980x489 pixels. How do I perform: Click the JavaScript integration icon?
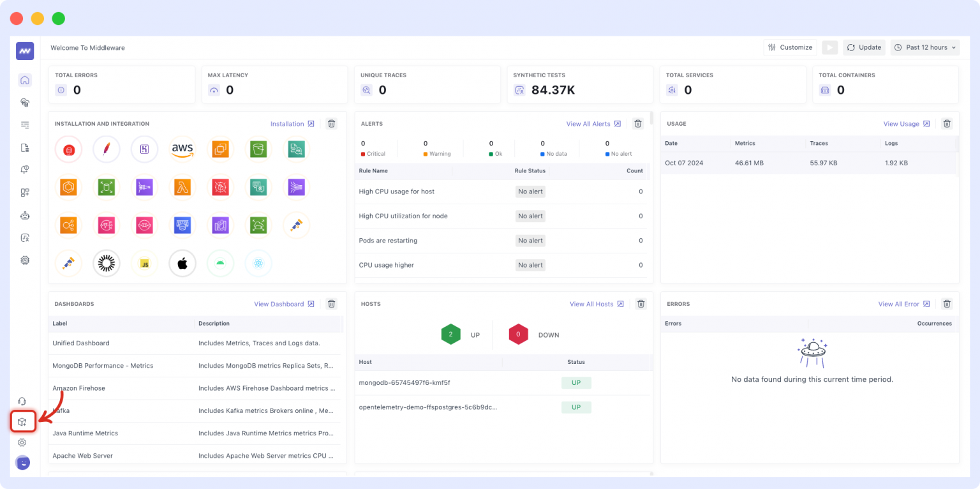[144, 263]
